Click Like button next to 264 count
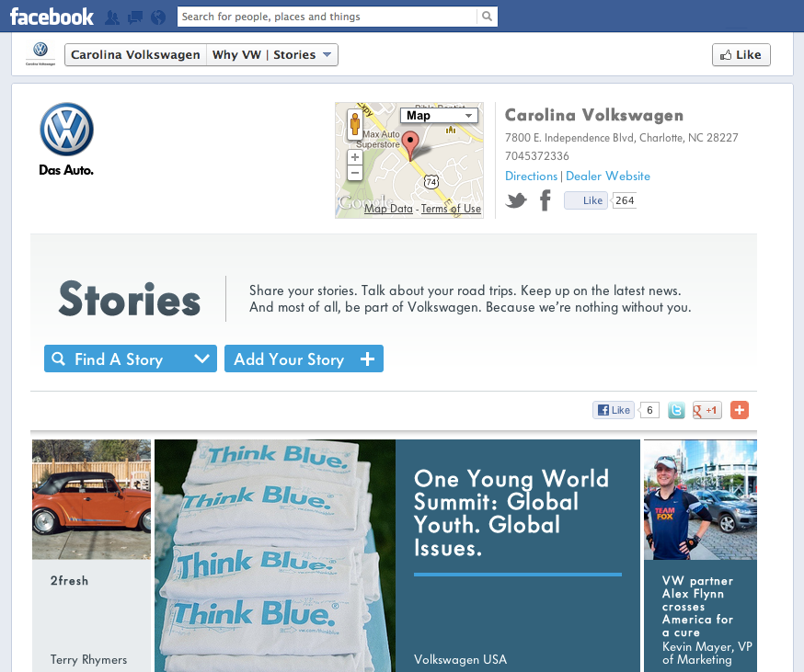This screenshot has height=672, width=804. [586, 200]
